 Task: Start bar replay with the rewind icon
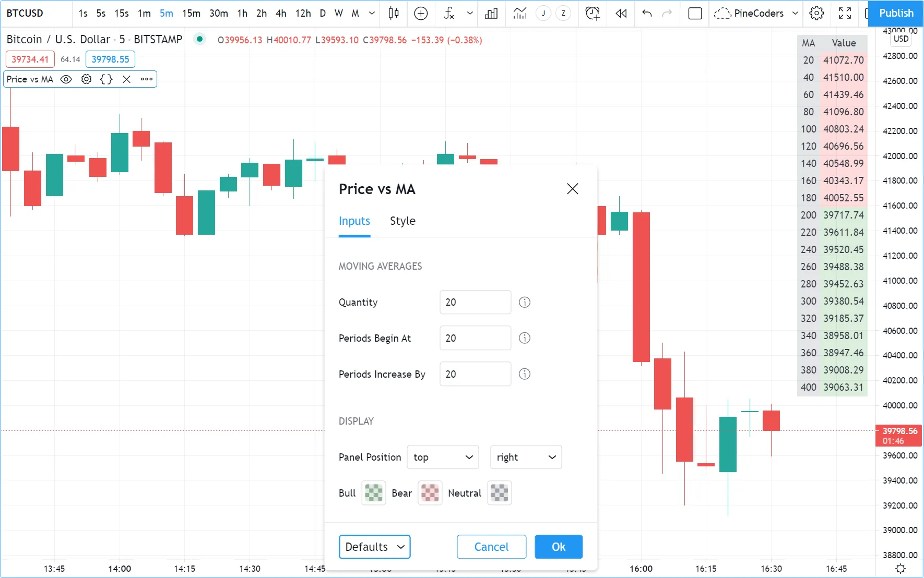[621, 14]
